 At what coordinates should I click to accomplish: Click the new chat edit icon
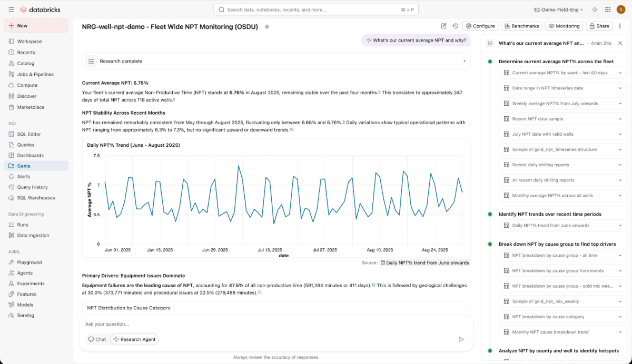443,26
